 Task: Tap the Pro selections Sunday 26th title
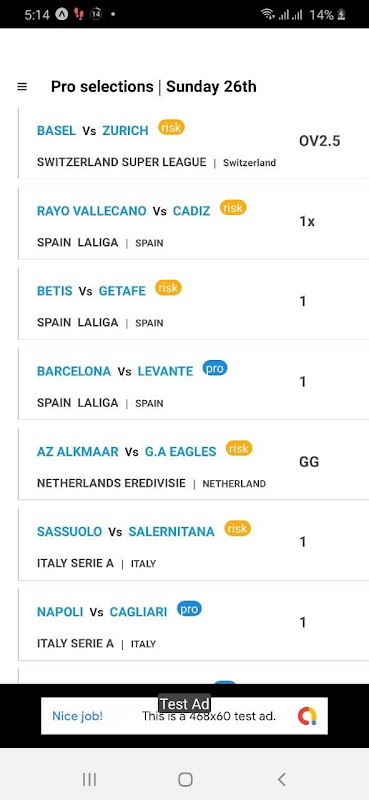click(x=154, y=87)
